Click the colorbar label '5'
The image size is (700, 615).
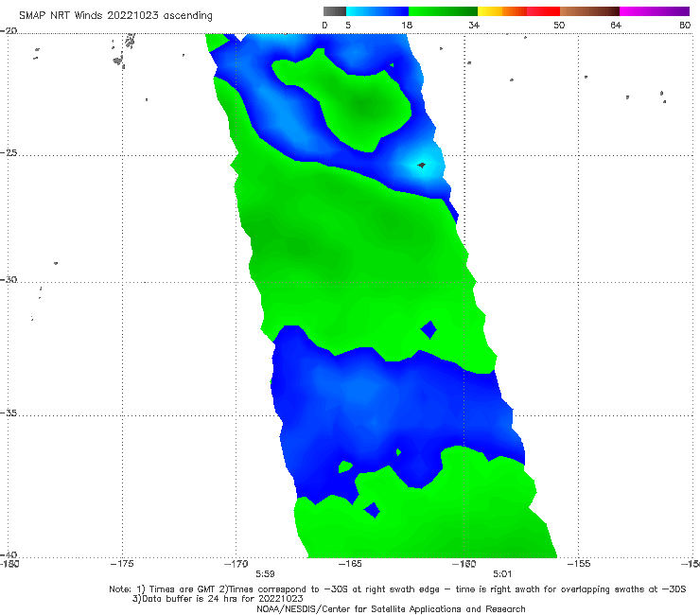348,26
